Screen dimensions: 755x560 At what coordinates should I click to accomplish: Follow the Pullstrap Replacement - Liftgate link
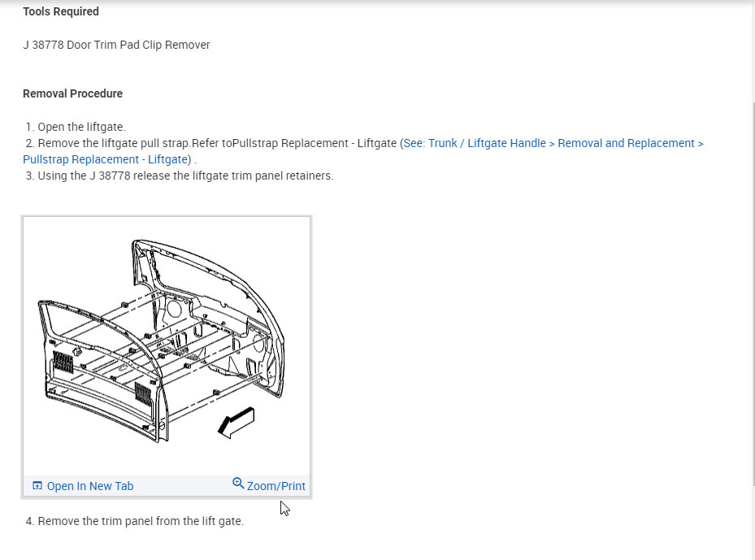pos(105,159)
